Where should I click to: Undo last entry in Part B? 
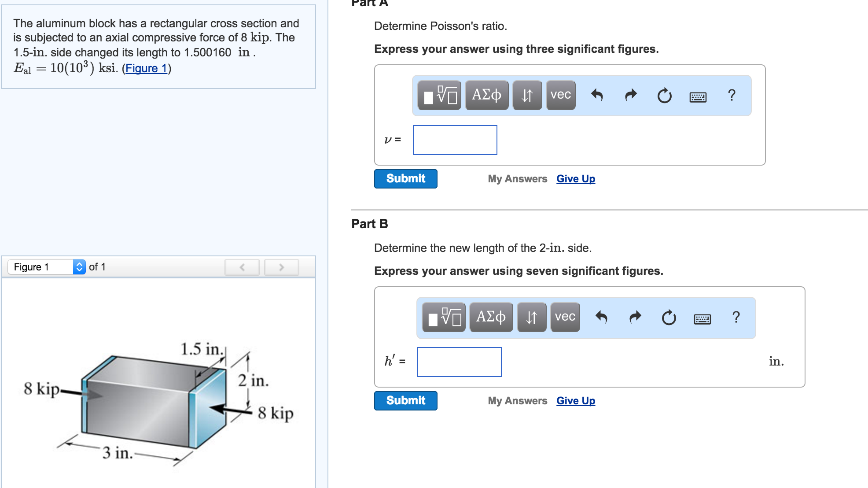[601, 317]
